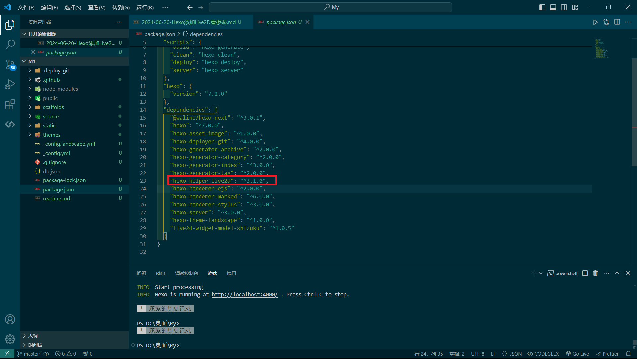Synchronize changes cloud icon in status bar
Screen dimensions: 644x359
[46, 354]
